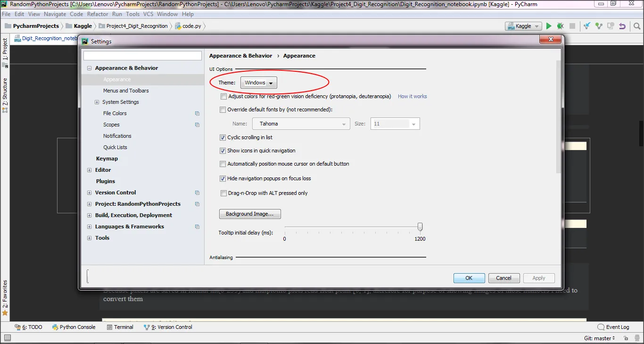Expand the Version Control settings node
Image resolution: width=644 pixels, height=344 pixels.
pos(89,193)
